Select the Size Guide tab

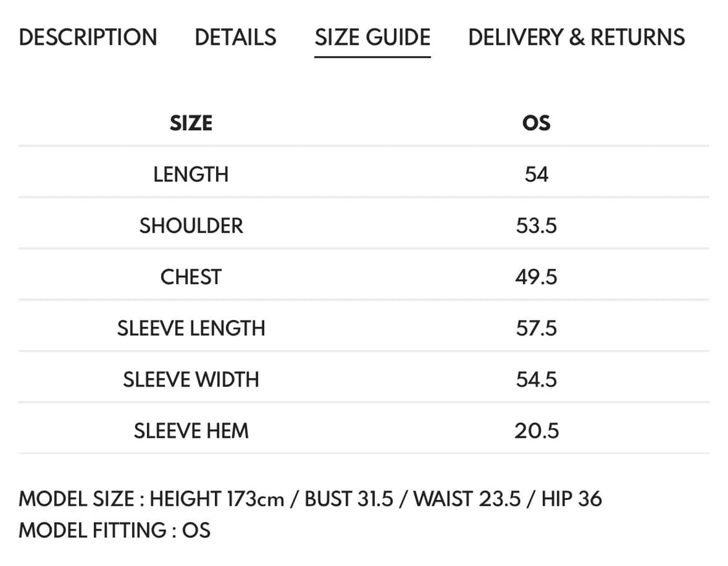pos(372,38)
